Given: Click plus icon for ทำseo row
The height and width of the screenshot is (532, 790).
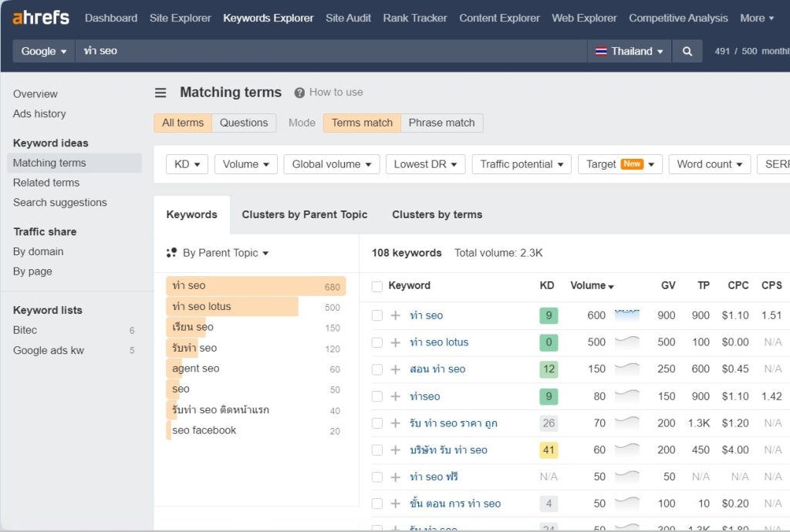Looking at the screenshot, I should pyautogui.click(x=396, y=396).
